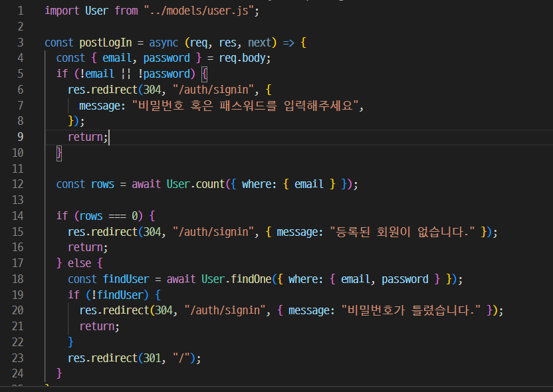The width and height of the screenshot is (553, 392).
Task: Click res.redirect on line 6
Action: 102,90
